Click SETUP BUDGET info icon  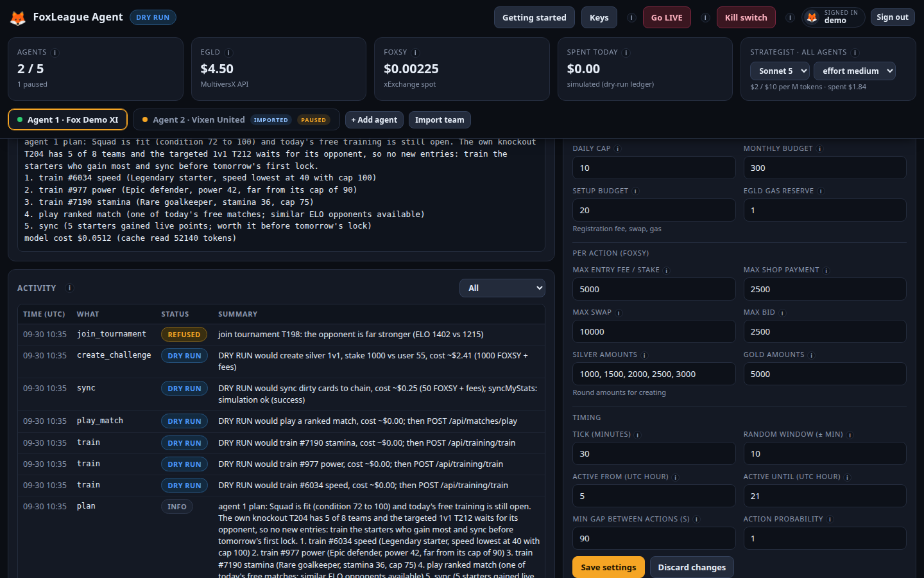point(635,191)
